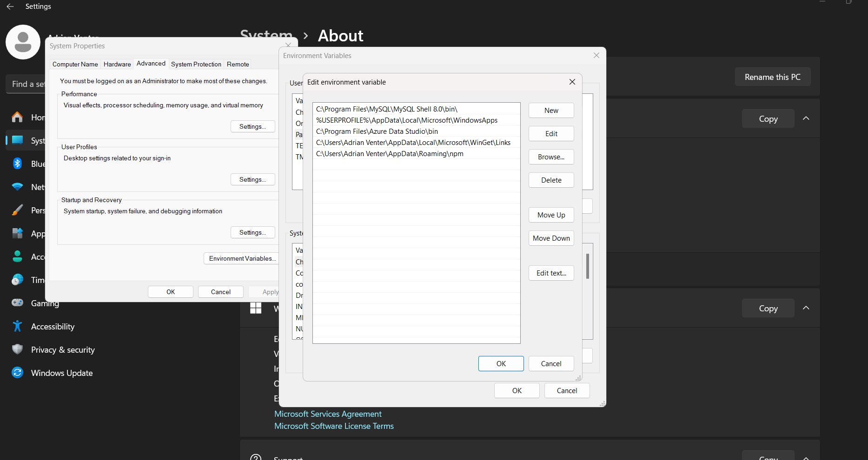Click the Network Wi-Fi icon

click(18, 187)
